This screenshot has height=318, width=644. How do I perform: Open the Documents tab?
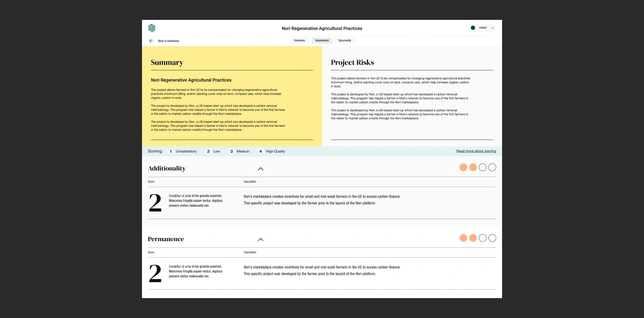(x=345, y=41)
